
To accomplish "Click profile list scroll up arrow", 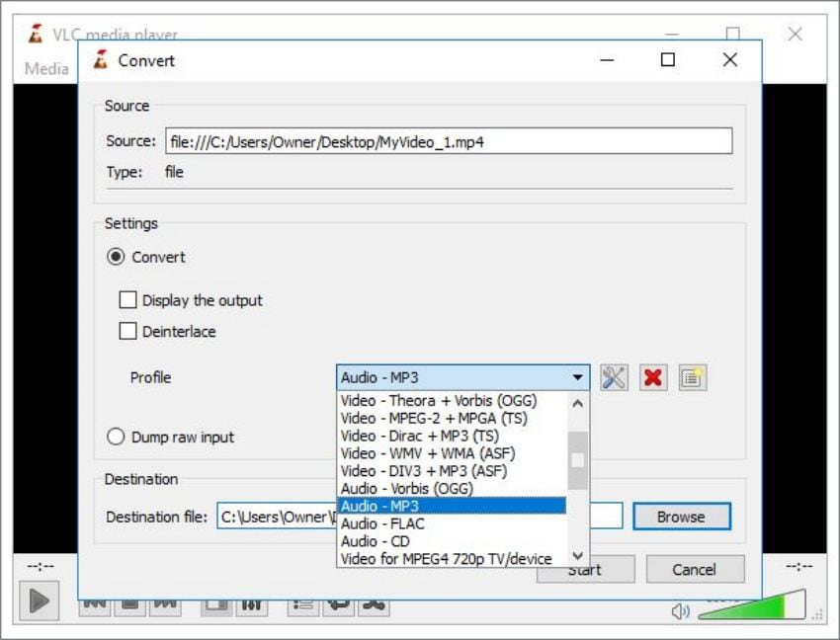I will coord(577,403).
